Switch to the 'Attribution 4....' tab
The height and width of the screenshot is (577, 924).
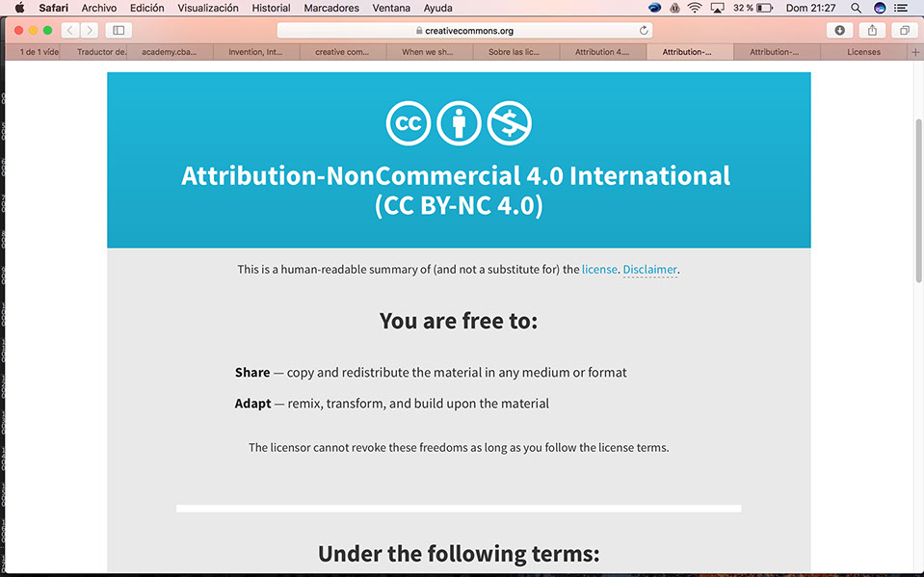point(602,52)
